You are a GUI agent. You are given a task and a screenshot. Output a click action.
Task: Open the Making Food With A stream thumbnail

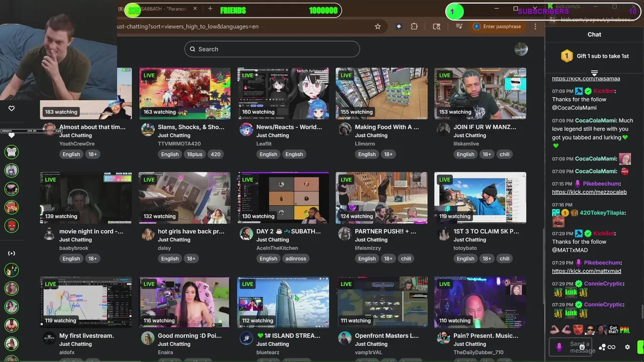click(381, 94)
